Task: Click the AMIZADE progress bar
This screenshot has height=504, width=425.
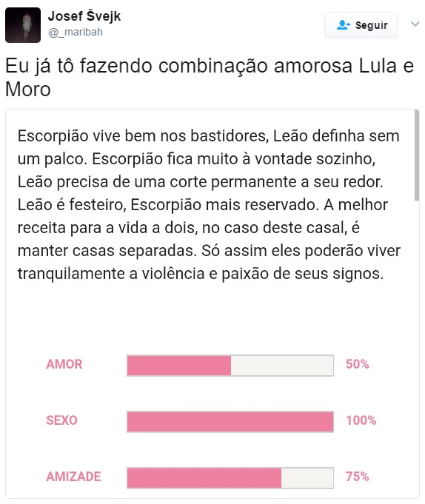Action: (x=230, y=478)
